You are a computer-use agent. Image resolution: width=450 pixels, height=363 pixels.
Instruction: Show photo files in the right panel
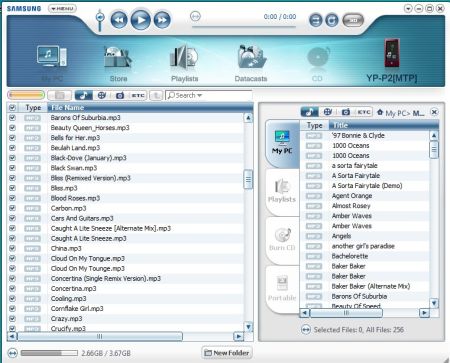346,112
